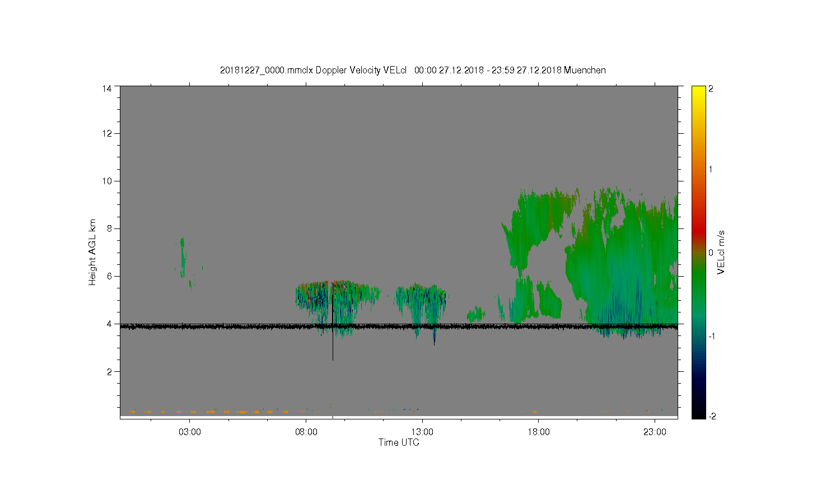Image resolution: width=840 pixels, height=504 pixels.
Task: Click the 08:00 time tick label
Action: [x=306, y=432]
